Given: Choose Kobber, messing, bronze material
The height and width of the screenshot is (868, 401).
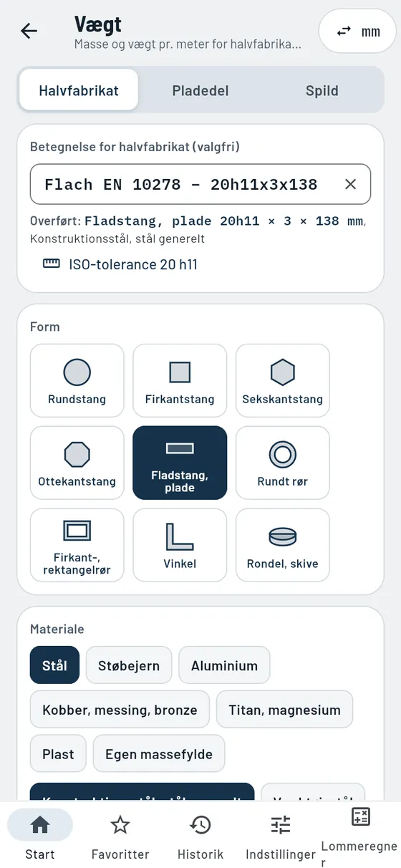Looking at the screenshot, I should pos(120,710).
